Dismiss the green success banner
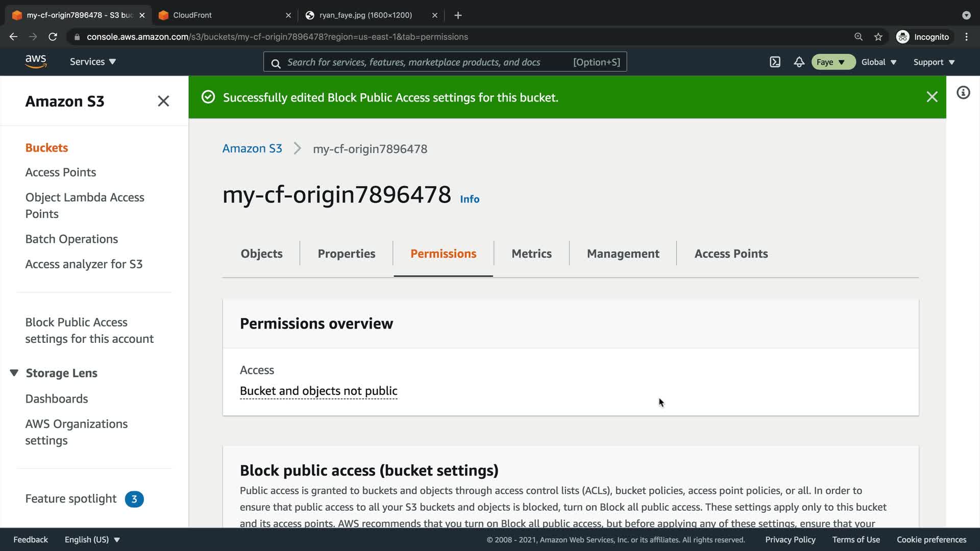The image size is (980, 551). coord(932,97)
